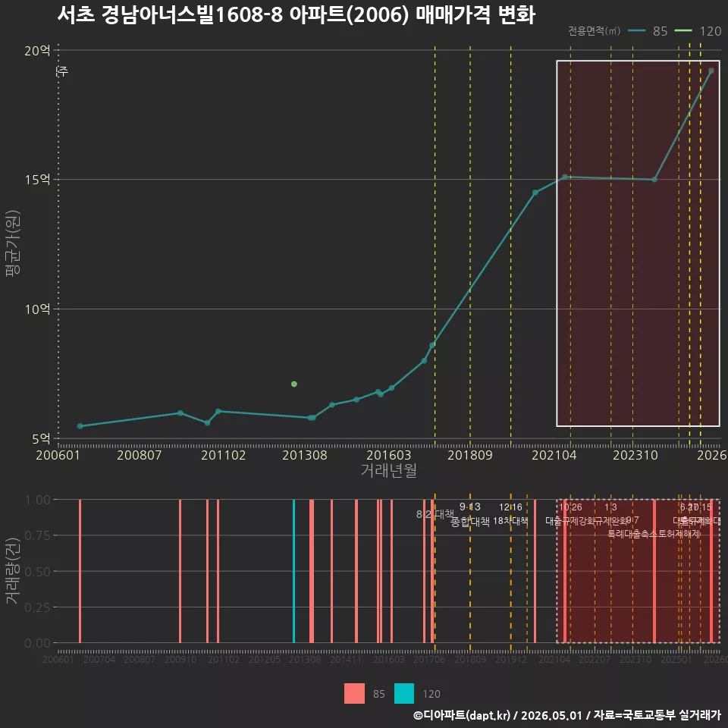Click '201706' on the volume chart x-axis
Screen dimensions: 728x728
(429, 659)
